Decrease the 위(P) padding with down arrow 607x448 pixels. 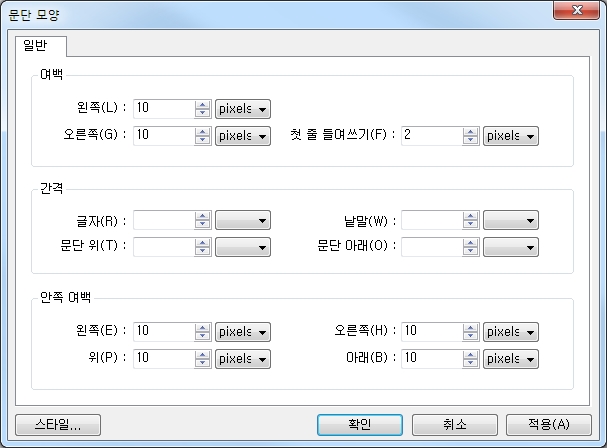pos(203,362)
